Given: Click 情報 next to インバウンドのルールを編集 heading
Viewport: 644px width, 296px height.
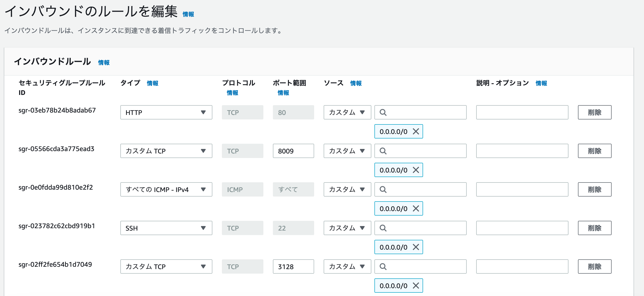Looking at the screenshot, I should [189, 14].
